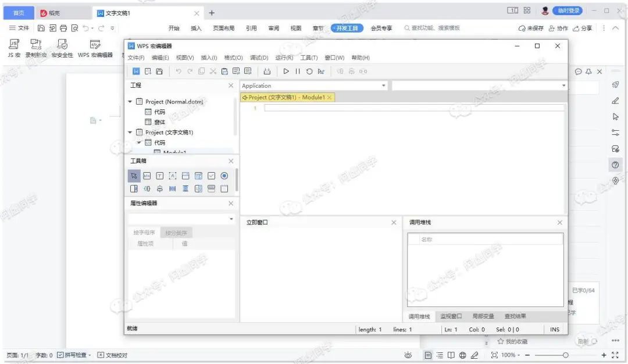Close the 工具箱 panel

pos(231,161)
